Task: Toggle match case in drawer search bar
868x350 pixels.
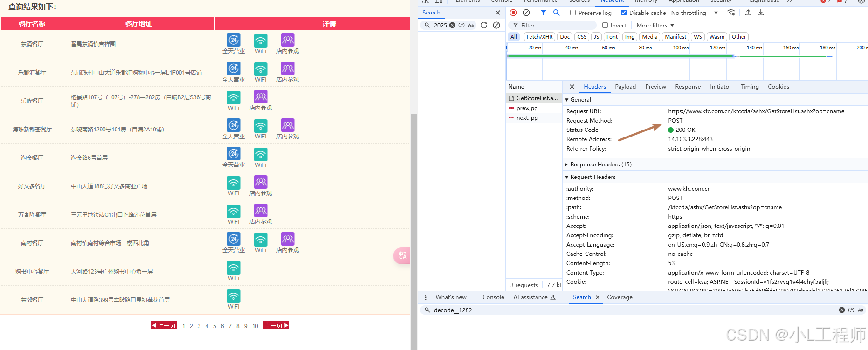Action: (861, 310)
